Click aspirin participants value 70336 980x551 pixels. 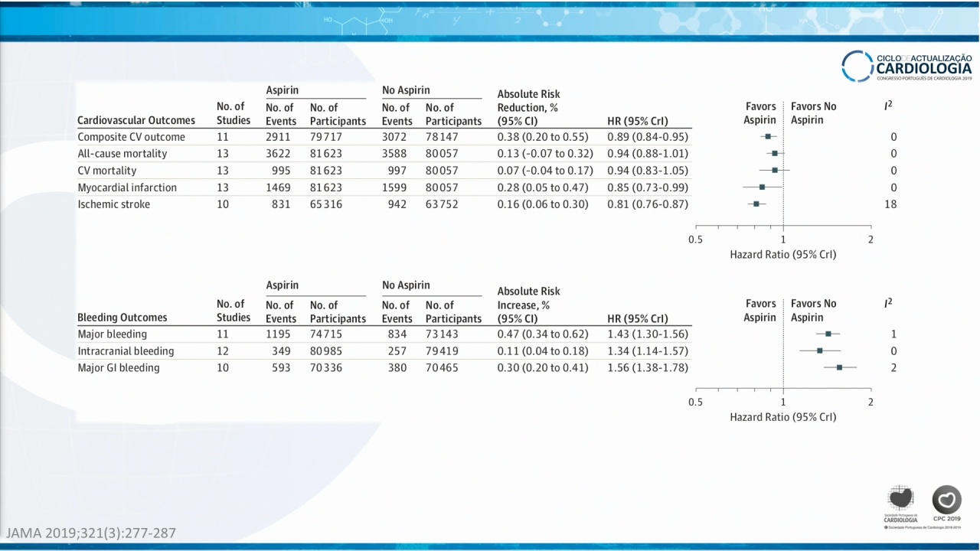(x=326, y=368)
